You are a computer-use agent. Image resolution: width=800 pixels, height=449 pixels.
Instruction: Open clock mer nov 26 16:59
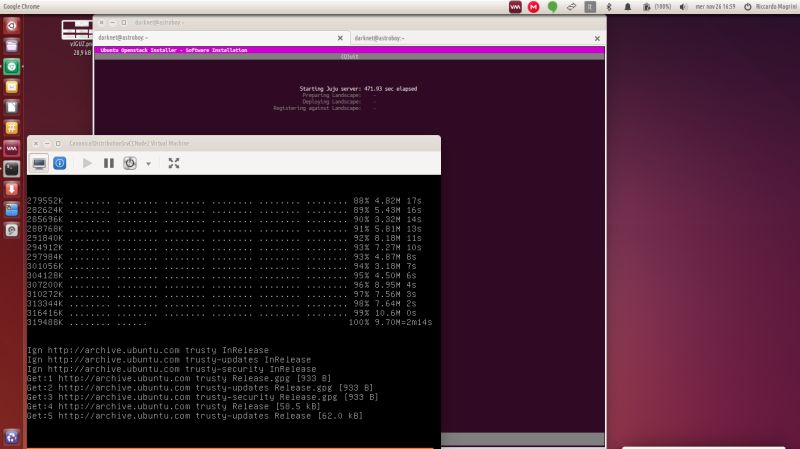click(715, 7)
